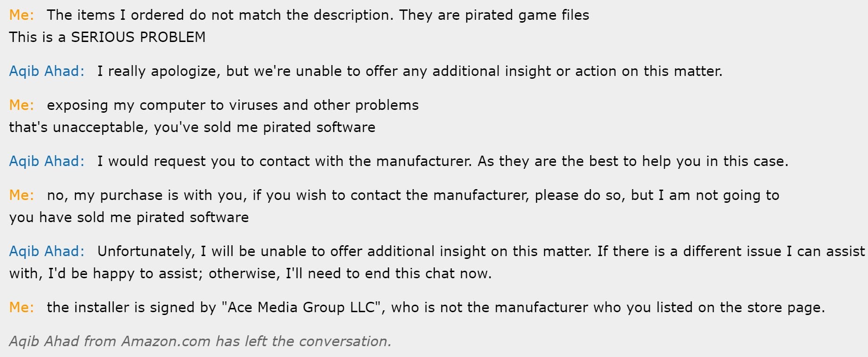Click the message 'The items I ordered do not match'
This screenshot has height=357, width=868.
tap(317, 15)
